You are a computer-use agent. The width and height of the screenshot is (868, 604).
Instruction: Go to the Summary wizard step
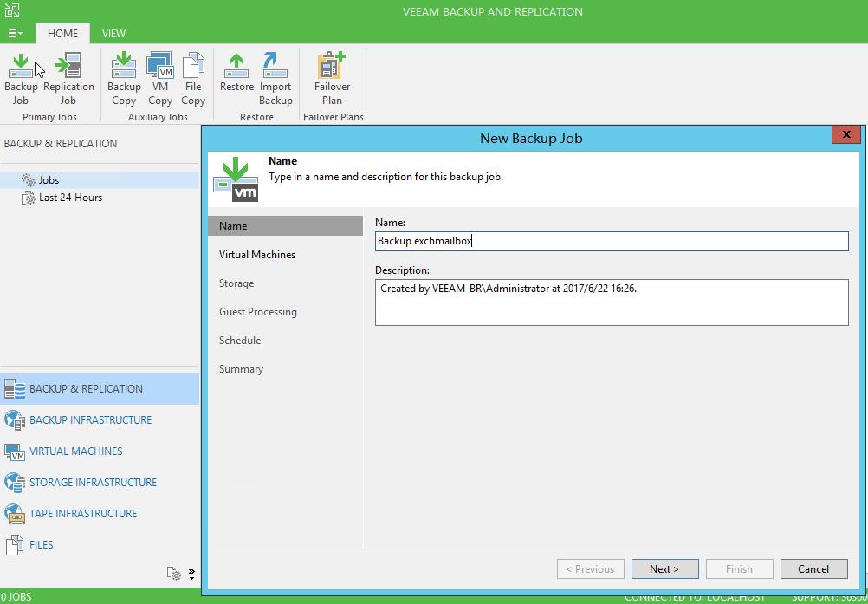pyautogui.click(x=241, y=369)
